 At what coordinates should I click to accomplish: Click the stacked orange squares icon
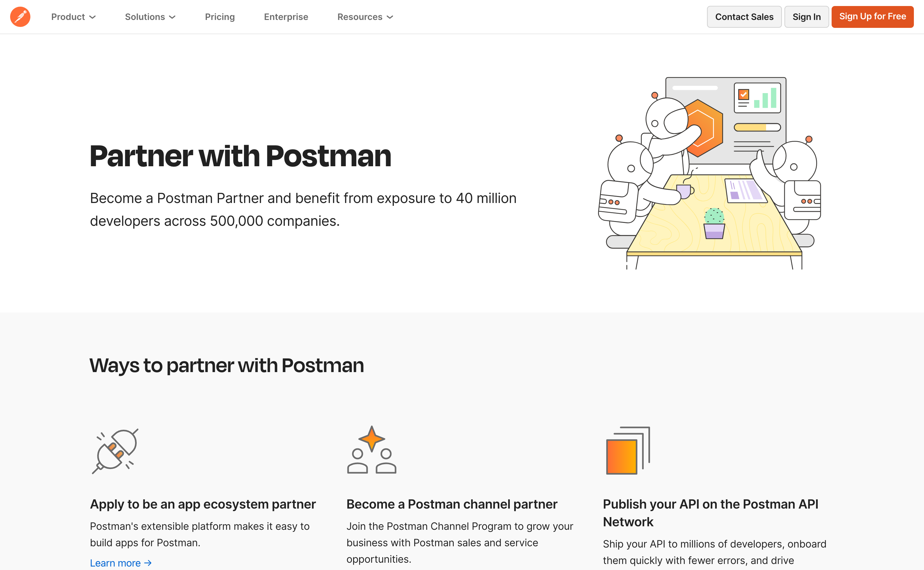tap(628, 451)
